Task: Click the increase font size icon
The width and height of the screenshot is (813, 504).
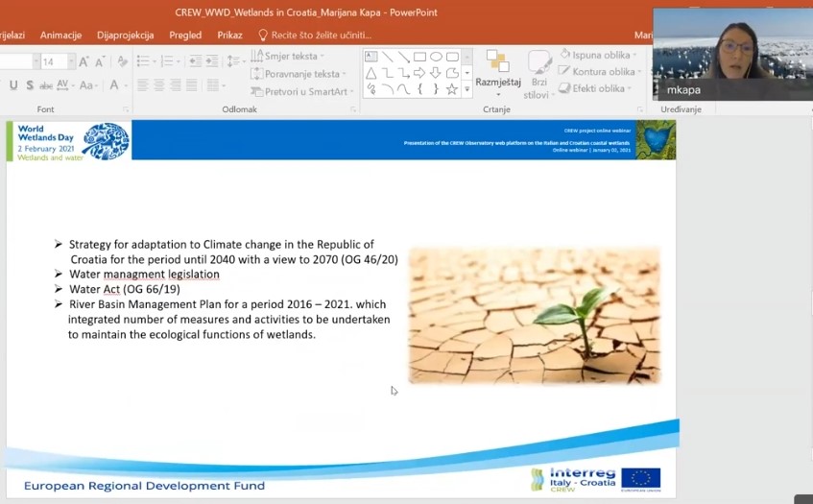Action: (84, 61)
